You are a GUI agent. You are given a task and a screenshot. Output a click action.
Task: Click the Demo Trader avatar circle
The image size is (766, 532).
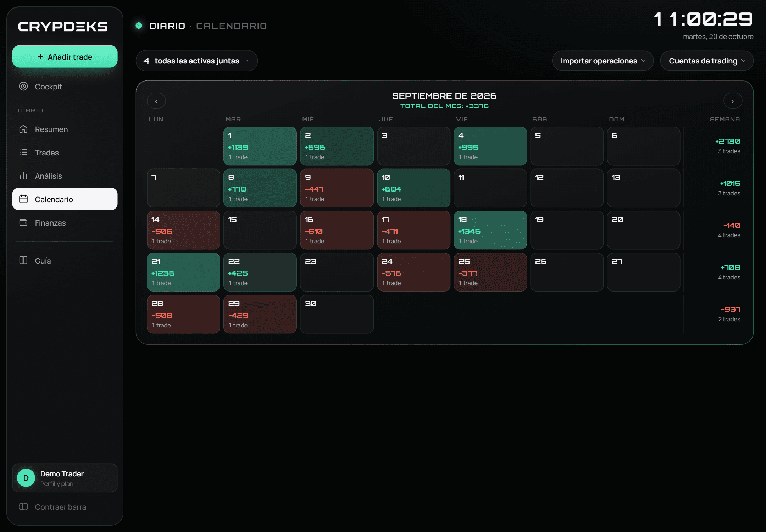pos(26,478)
